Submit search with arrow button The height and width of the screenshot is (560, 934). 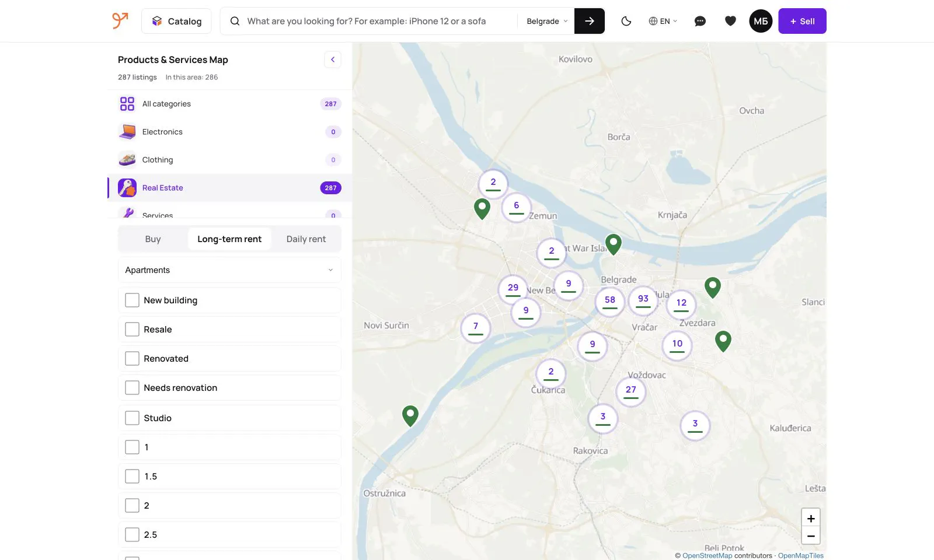[x=590, y=21]
